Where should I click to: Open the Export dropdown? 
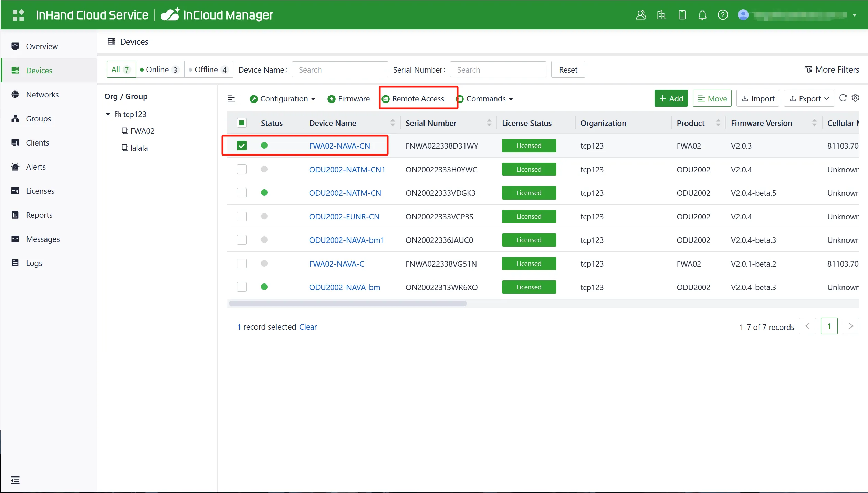pyautogui.click(x=809, y=98)
